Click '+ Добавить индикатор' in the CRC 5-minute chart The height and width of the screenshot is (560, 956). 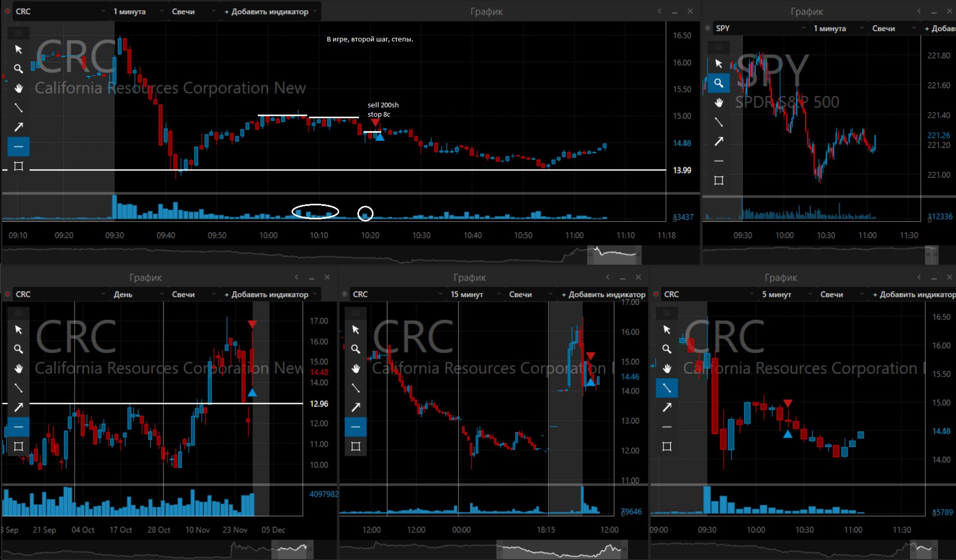pyautogui.click(x=913, y=294)
